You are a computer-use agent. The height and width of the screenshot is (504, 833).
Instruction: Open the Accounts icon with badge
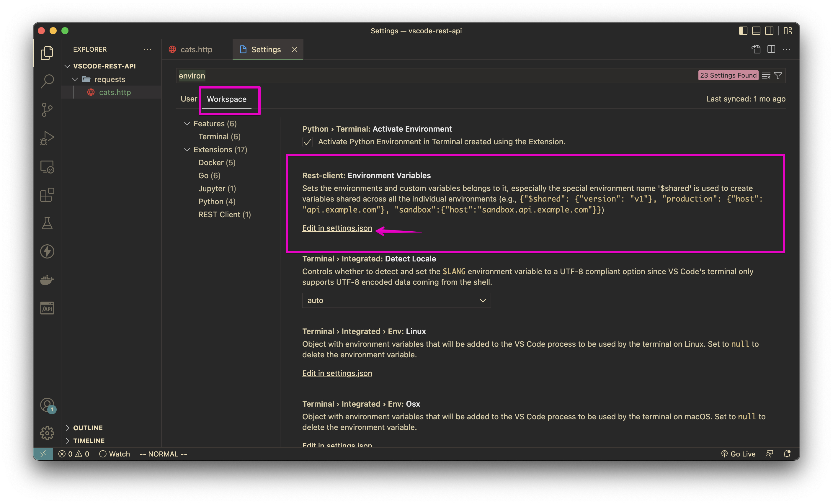47,405
